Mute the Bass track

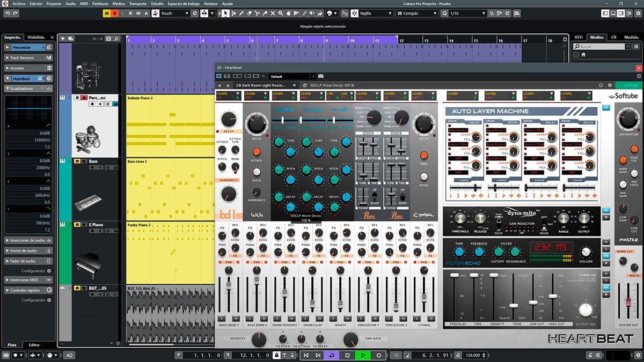77,161
